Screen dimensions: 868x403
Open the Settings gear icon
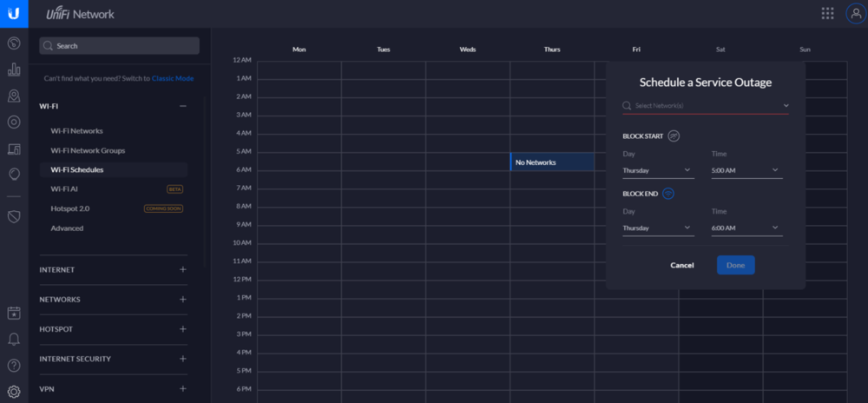point(14,392)
